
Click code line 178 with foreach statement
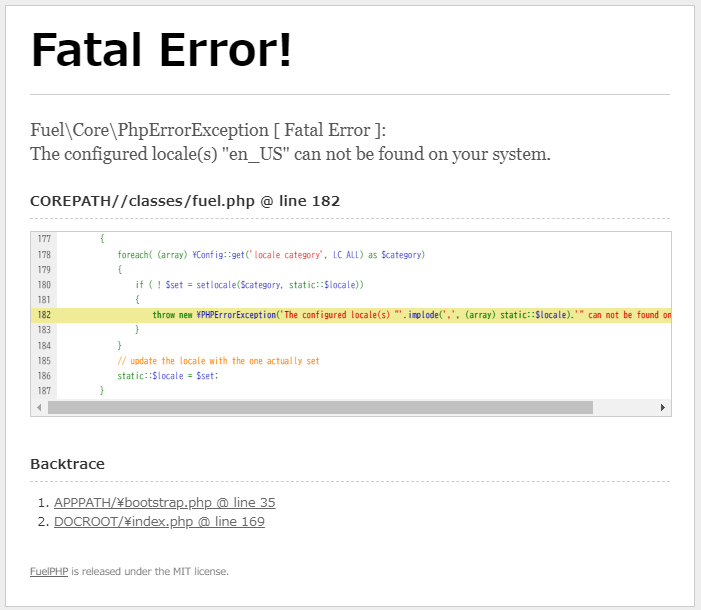tap(271, 255)
